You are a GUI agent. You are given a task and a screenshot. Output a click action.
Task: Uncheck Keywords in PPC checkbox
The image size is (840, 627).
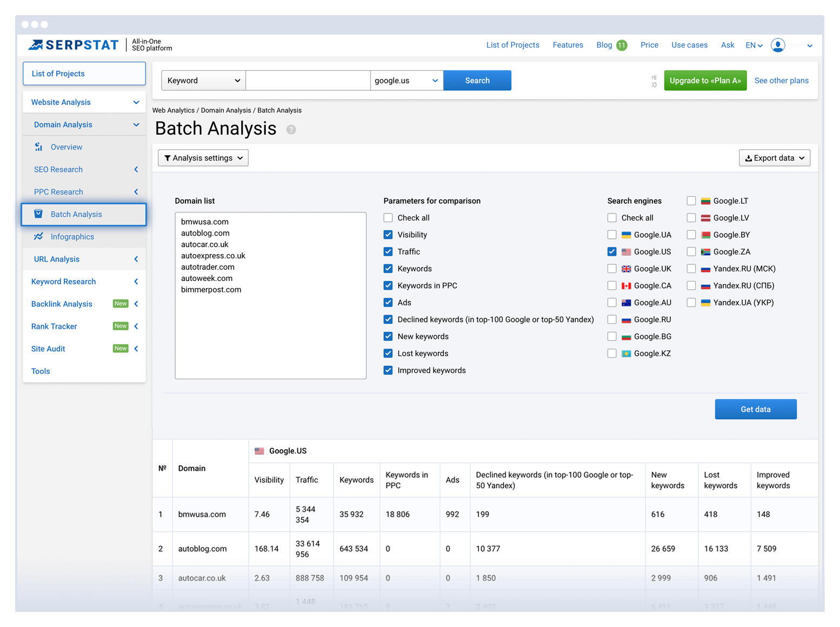pyautogui.click(x=388, y=285)
